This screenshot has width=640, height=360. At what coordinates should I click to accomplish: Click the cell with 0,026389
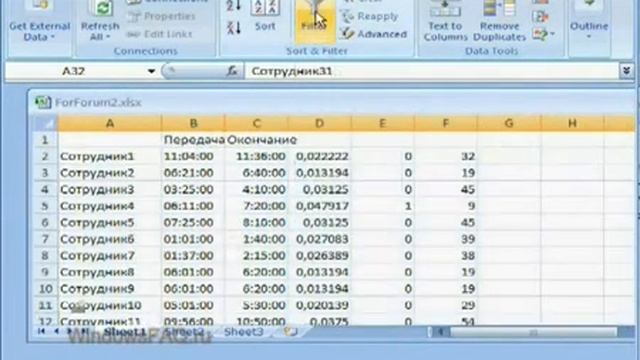(320, 256)
